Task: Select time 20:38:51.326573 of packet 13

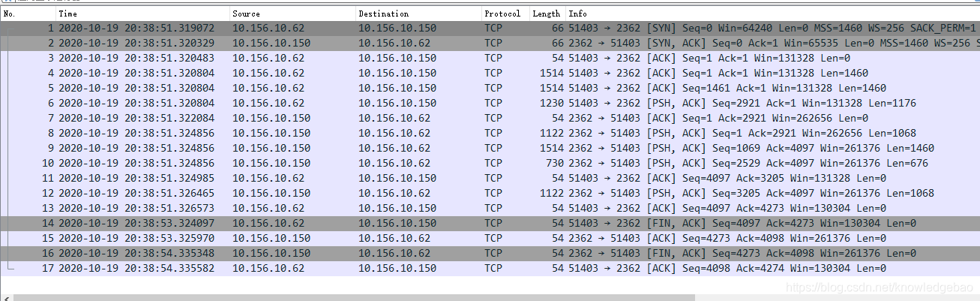Action: 136,208
